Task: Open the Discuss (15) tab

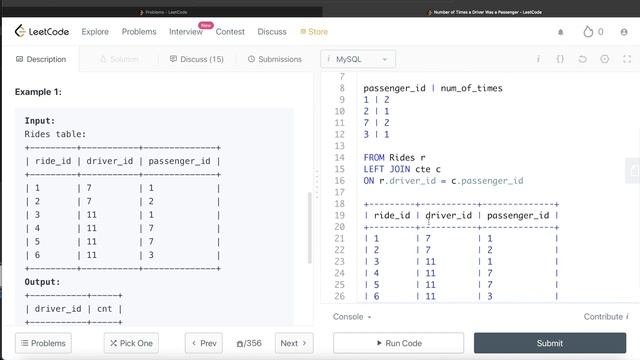Action: [x=197, y=59]
